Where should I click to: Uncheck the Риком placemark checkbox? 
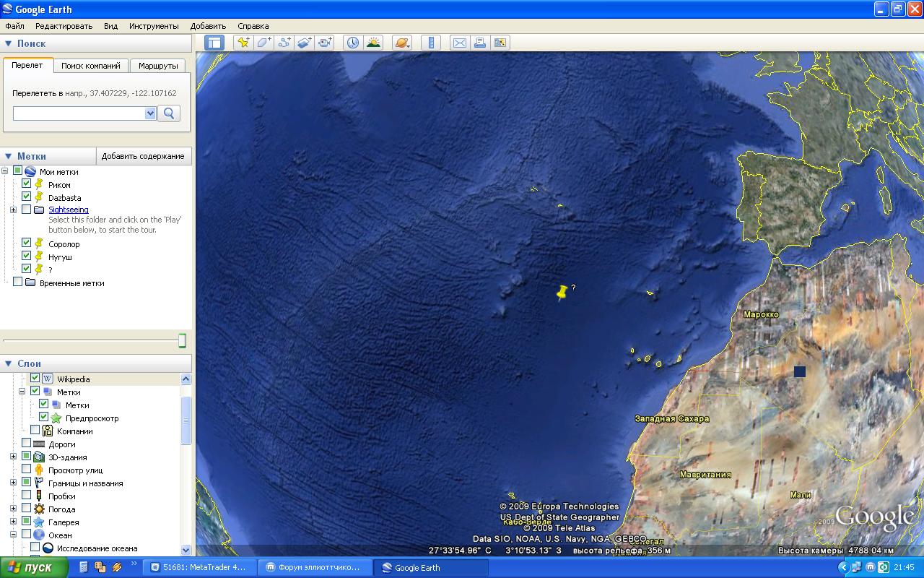pos(26,184)
